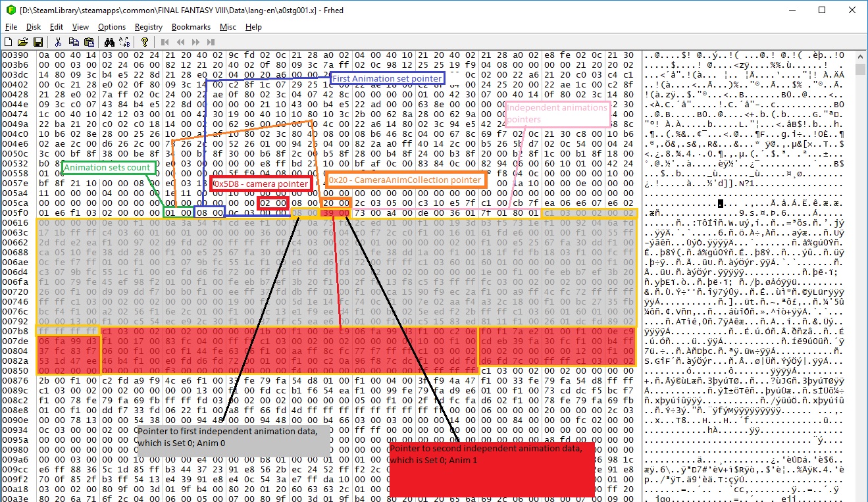Select offset row 00402
Image resolution: width=868 pixels, height=502 pixels.
pos(15,84)
